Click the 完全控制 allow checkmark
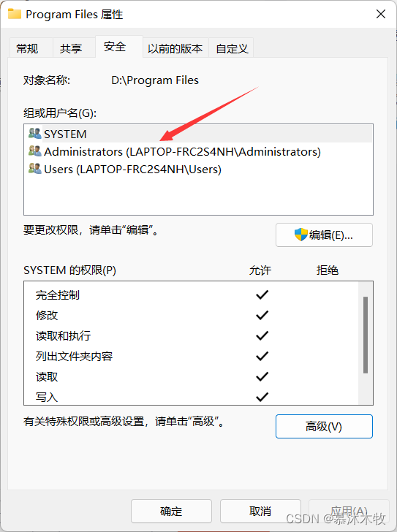 click(x=262, y=294)
